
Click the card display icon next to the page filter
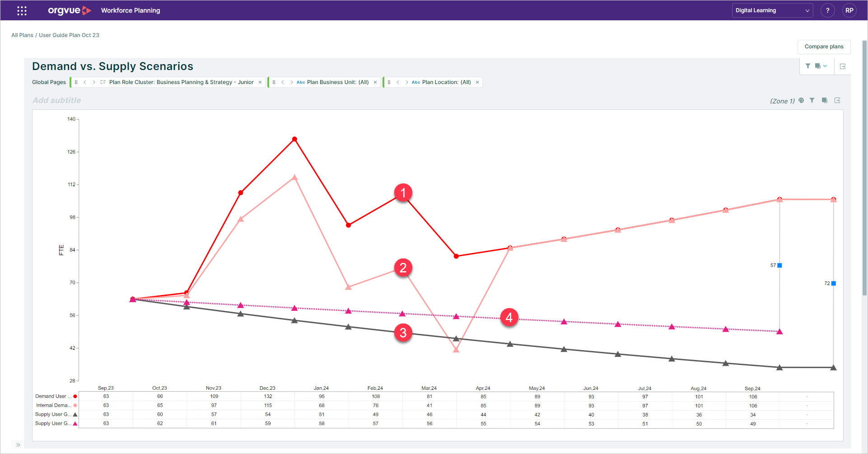point(817,66)
